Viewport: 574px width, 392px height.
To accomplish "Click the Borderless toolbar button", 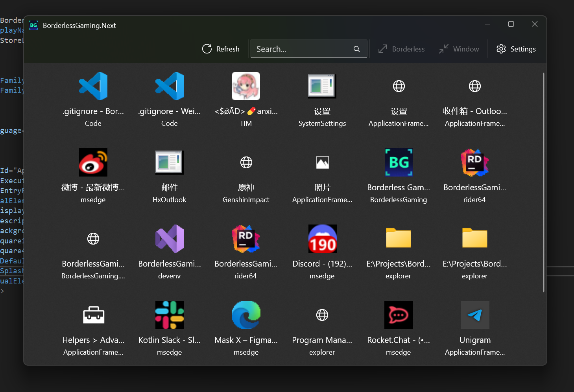I will click(x=402, y=49).
